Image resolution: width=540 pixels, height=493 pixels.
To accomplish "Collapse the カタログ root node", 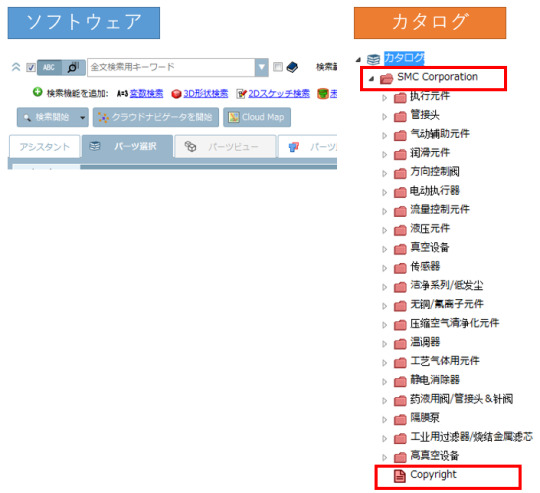I will click(359, 60).
